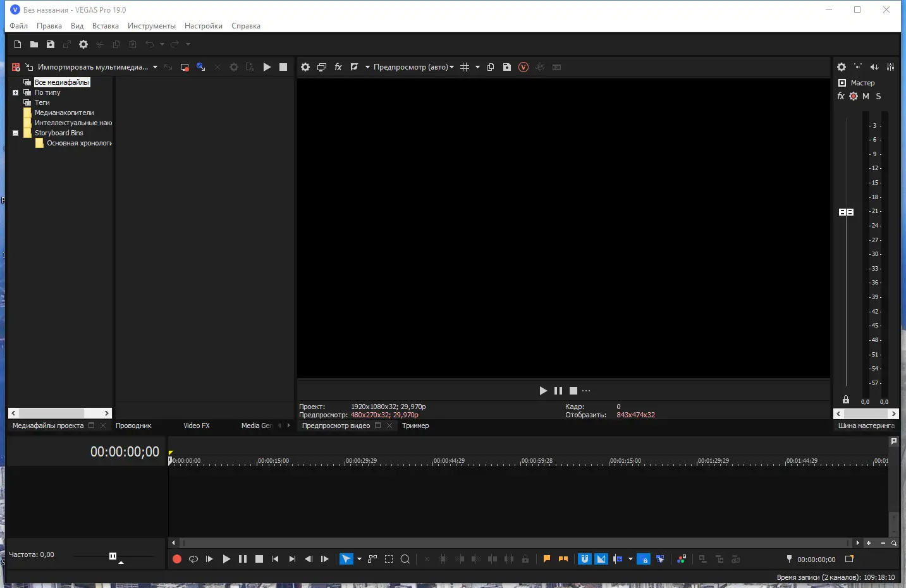Solo the Master bus with the S button

click(x=879, y=96)
